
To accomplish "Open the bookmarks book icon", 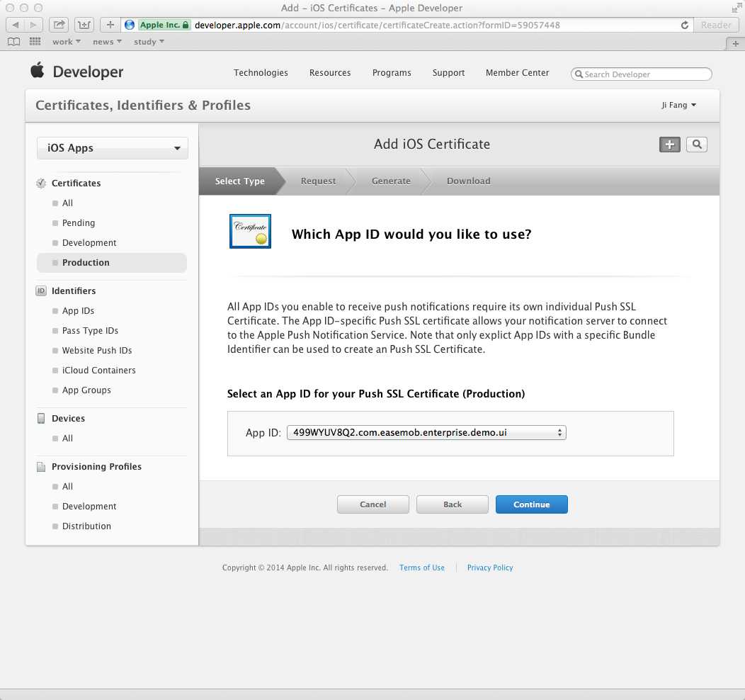I will tap(14, 42).
